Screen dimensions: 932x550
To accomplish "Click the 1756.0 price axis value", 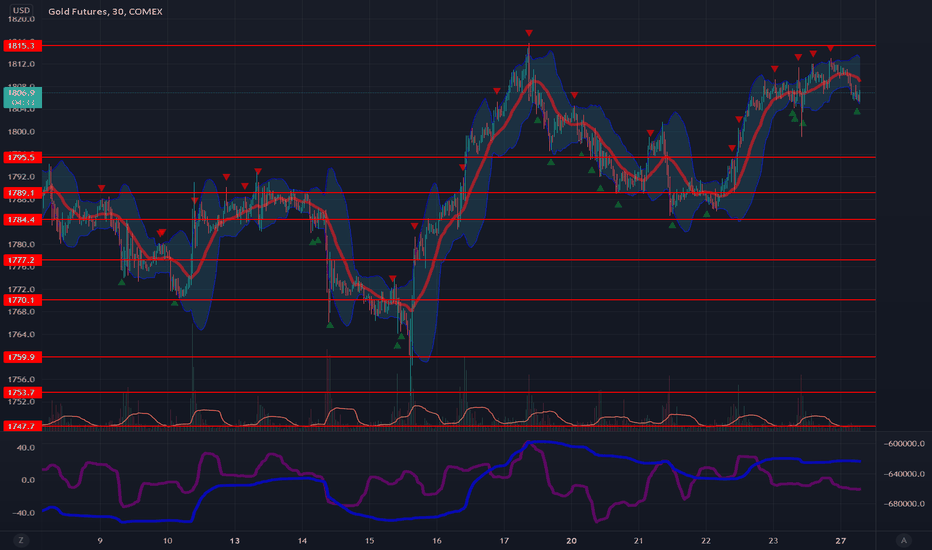I will pos(21,379).
